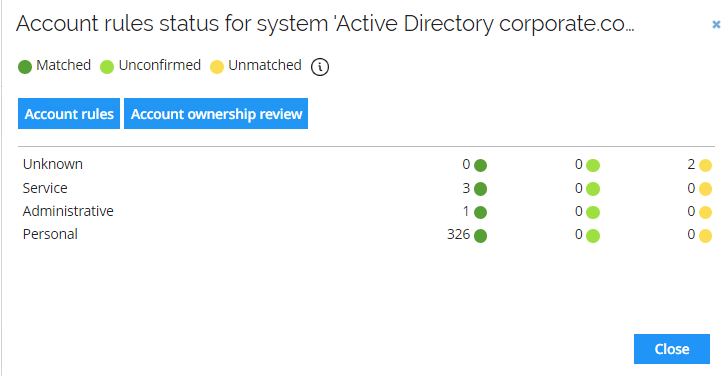Click Unknown row's unconfirmed dot
The height and width of the screenshot is (376, 728).
click(x=593, y=165)
